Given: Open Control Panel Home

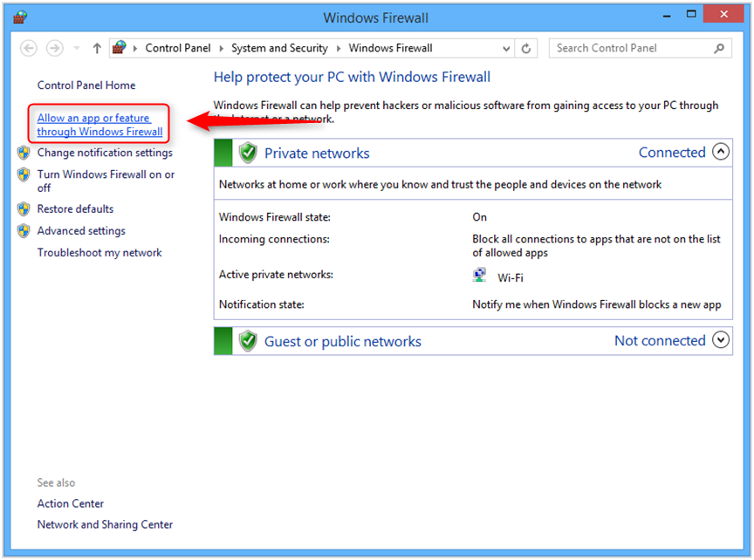Looking at the screenshot, I should 86,85.
